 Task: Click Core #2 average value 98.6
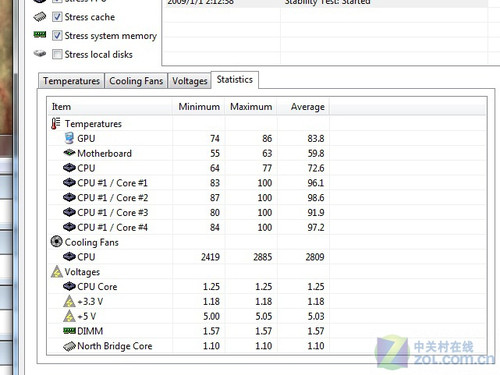click(316, 198)
